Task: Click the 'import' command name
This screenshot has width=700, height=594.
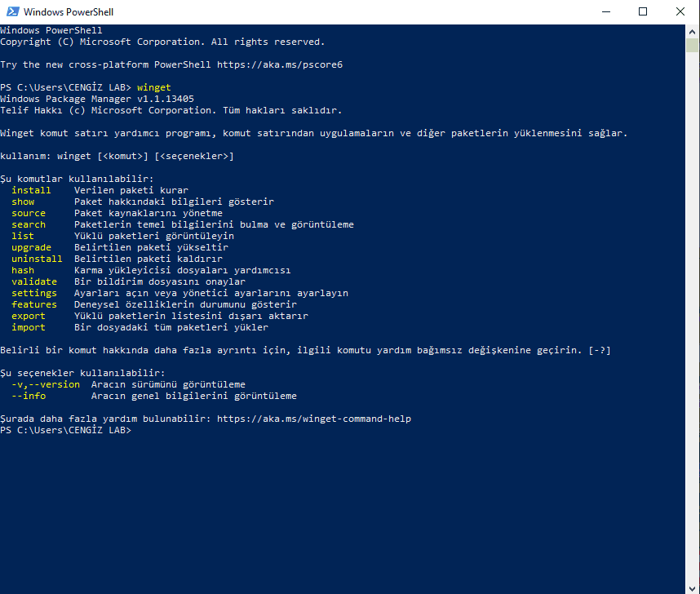Action: pos(29,327)
